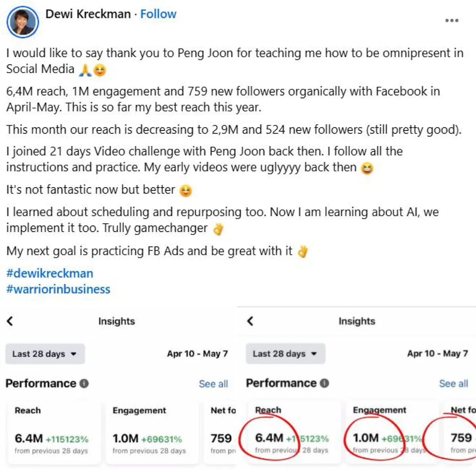Go back from right Insights panel
Screen dimensions: 476x470
click(x=250, y=321)
